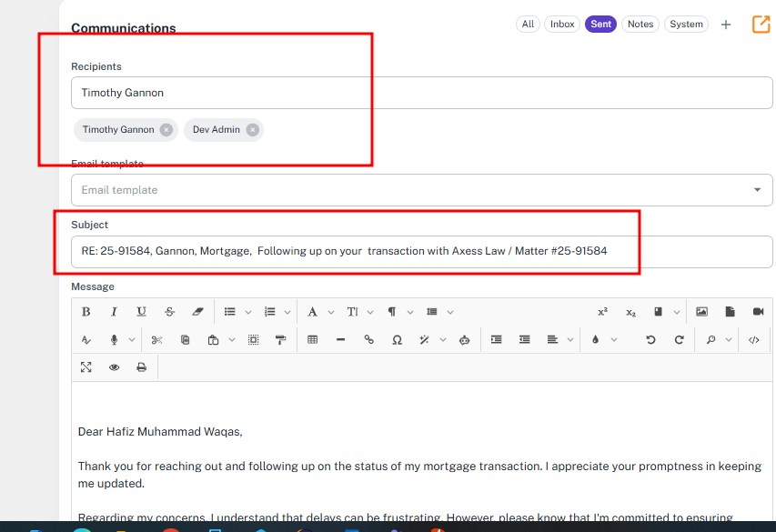This screenshot has height=532, width=776.
Task: Insert a table using the grid icon
Action: [x=313, y=340]
